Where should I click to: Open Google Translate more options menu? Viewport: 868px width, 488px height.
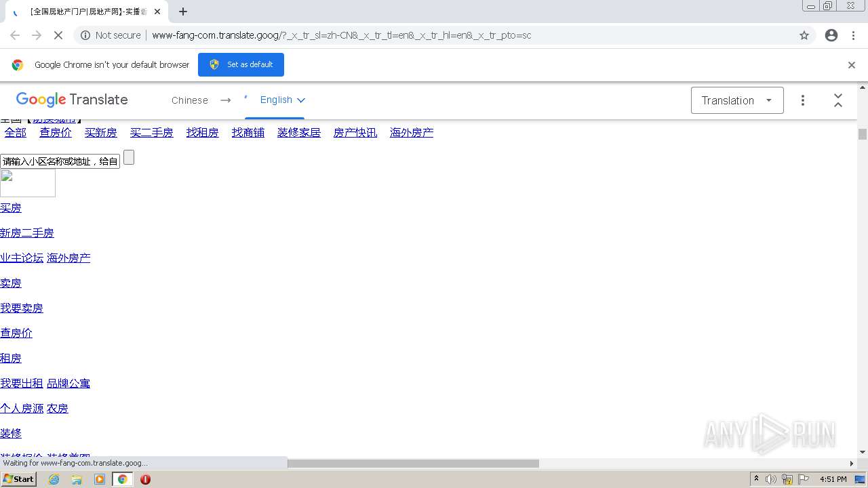(803, 100)
